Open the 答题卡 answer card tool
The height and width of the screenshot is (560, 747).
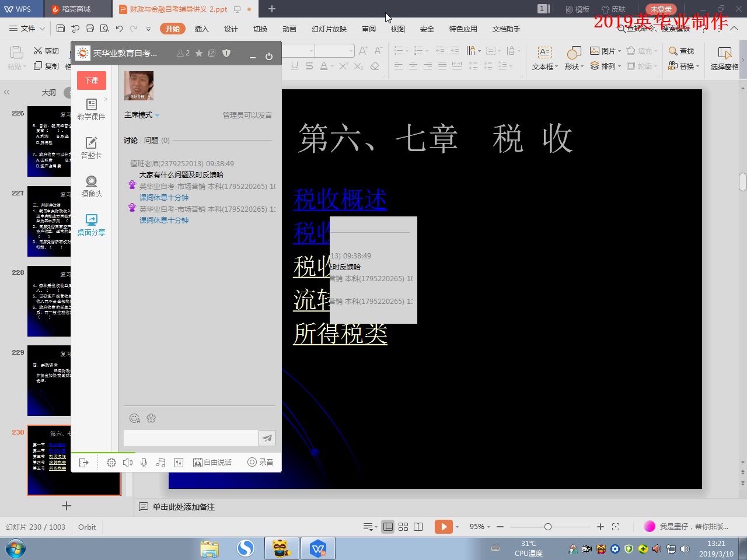coord(91,148)
